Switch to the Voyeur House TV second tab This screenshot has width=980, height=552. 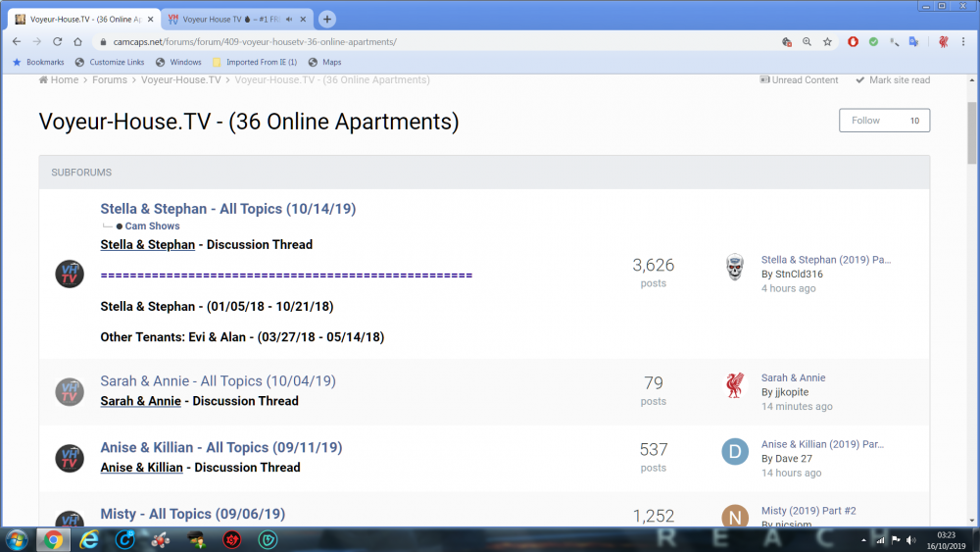pos(223,20)
